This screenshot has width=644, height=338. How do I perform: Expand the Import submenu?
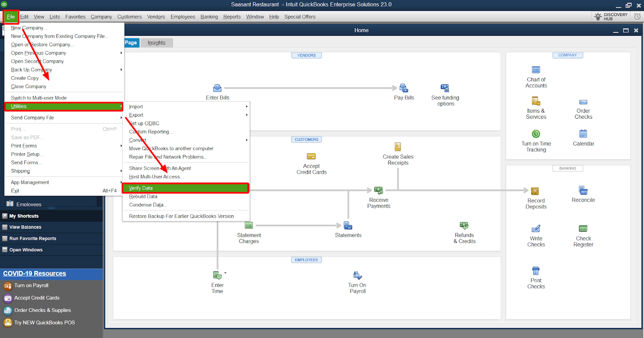point(247,107)
